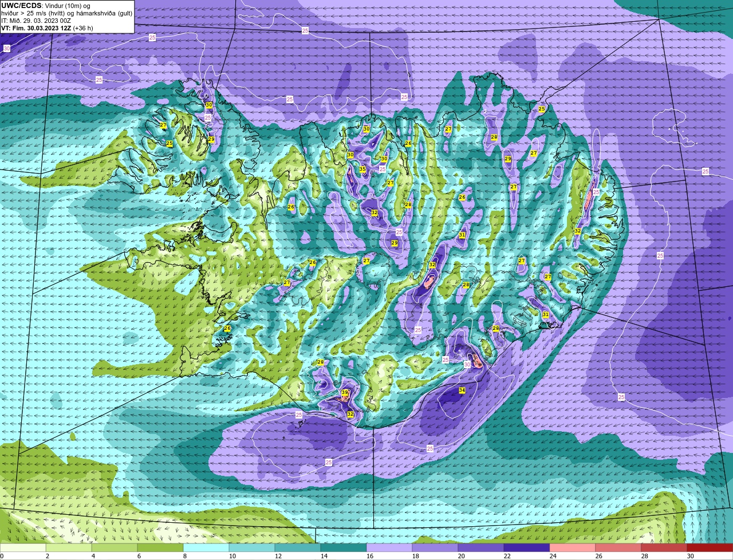Click the yellow gust label '35'
The image size is (733, 560).
tap(362, 169)
